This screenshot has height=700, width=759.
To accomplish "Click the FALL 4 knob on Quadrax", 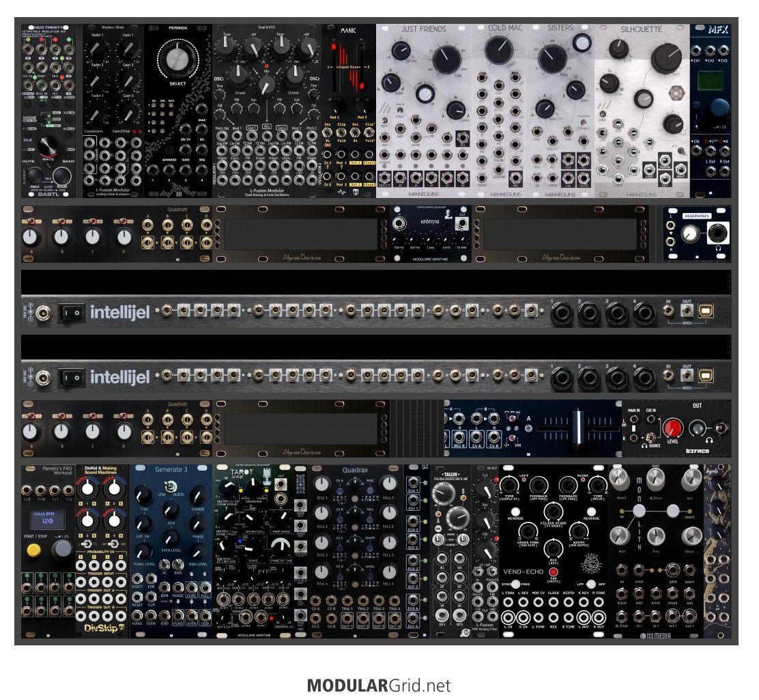I will 388,572.
